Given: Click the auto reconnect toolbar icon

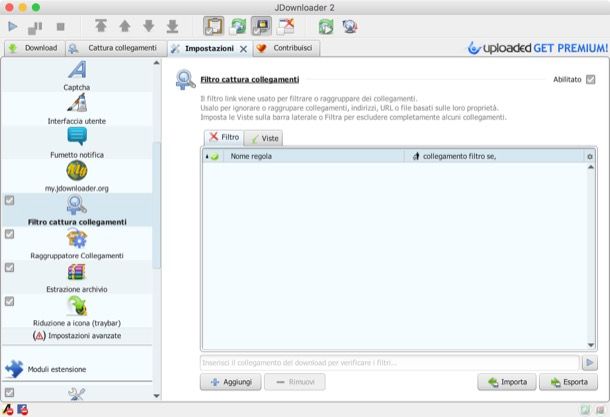Looking at the screenshot, I should [x=238, y=26].
